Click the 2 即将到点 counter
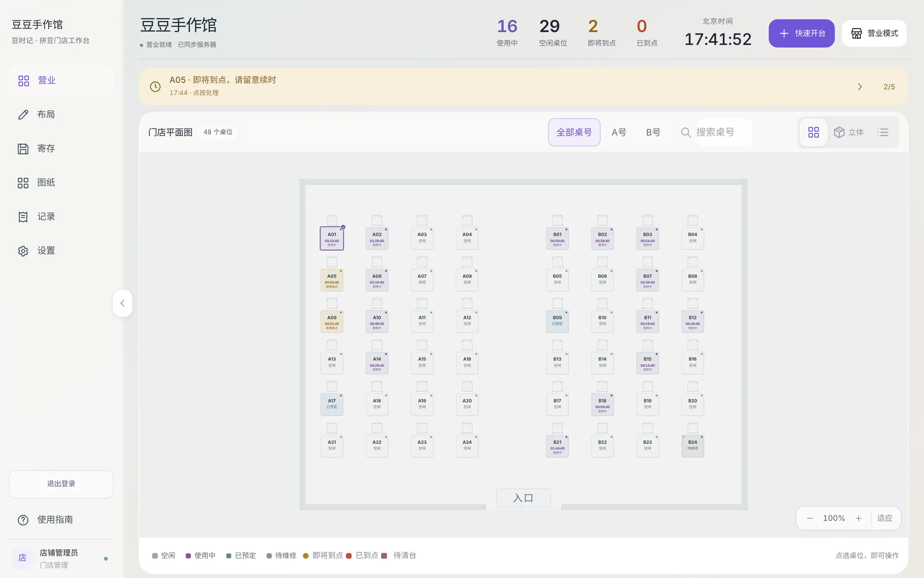924x578 pixels. point(601,33)
